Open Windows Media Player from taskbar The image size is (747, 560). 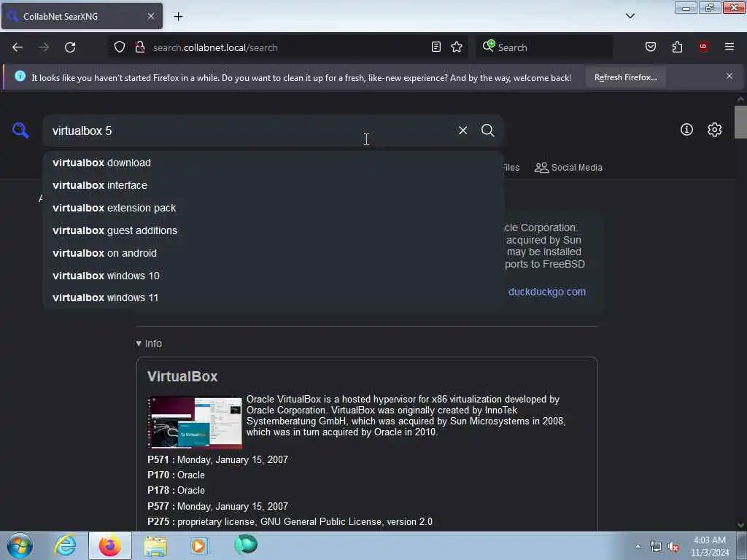[199, 545]
